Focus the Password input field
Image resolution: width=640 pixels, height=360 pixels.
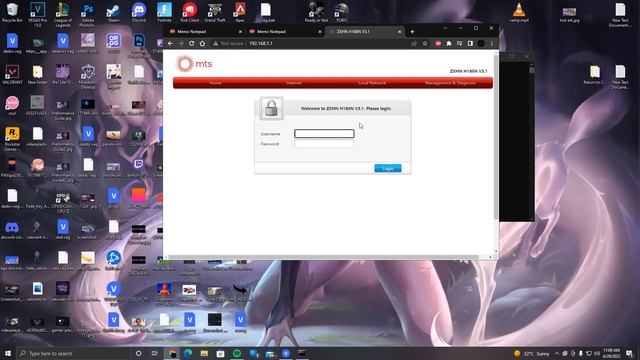click(x=324, y=144)
